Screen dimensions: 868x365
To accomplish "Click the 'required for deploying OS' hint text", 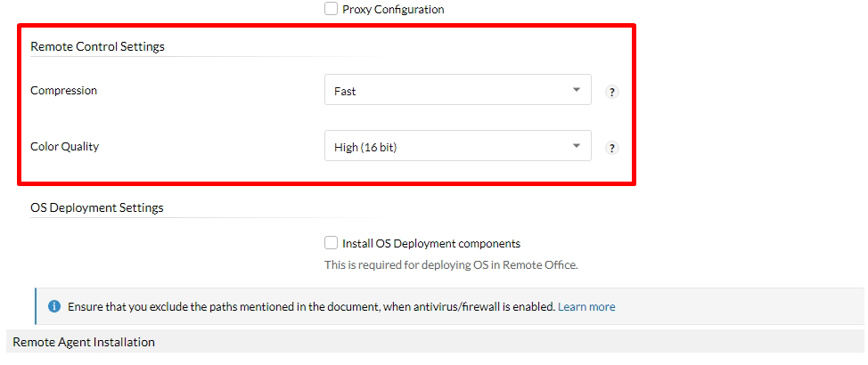I will [451, 265].
